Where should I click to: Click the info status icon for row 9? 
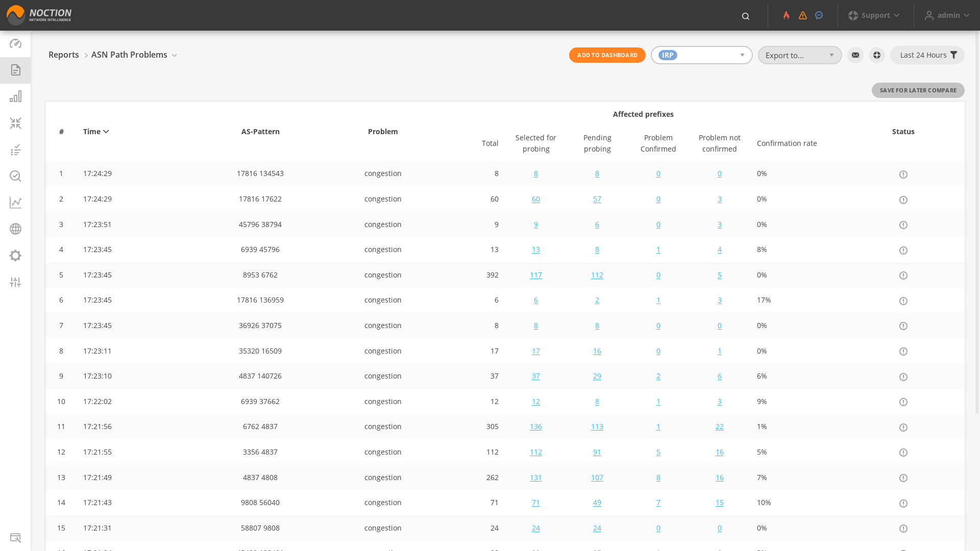(903, 377)
